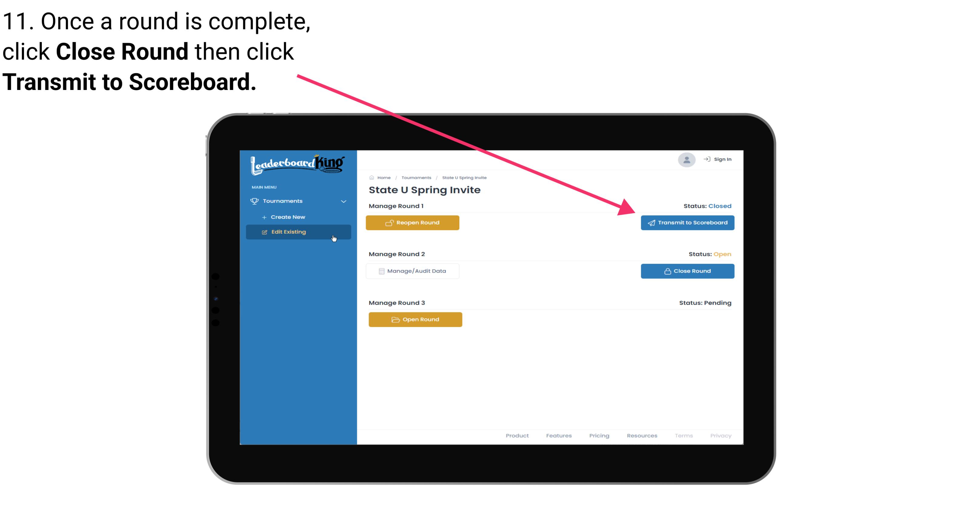The image size is (980, 527).
Task: Click the Close Round lock icon
Action: (x=667, y=271)
